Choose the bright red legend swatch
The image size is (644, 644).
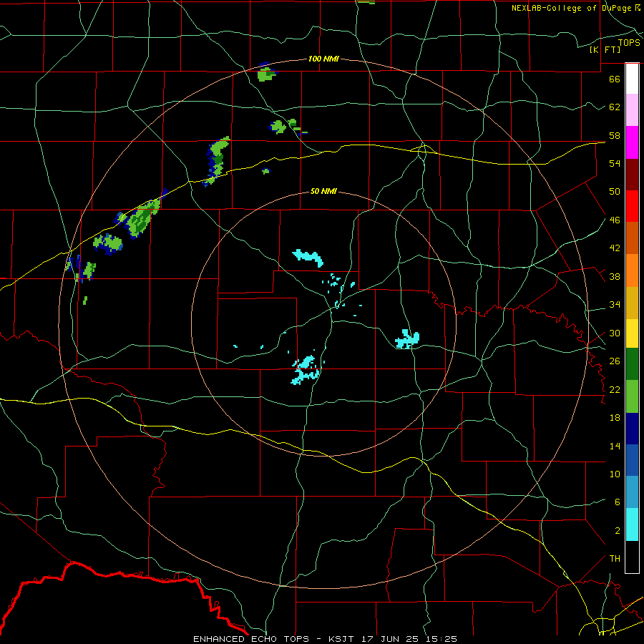point(632,206)
